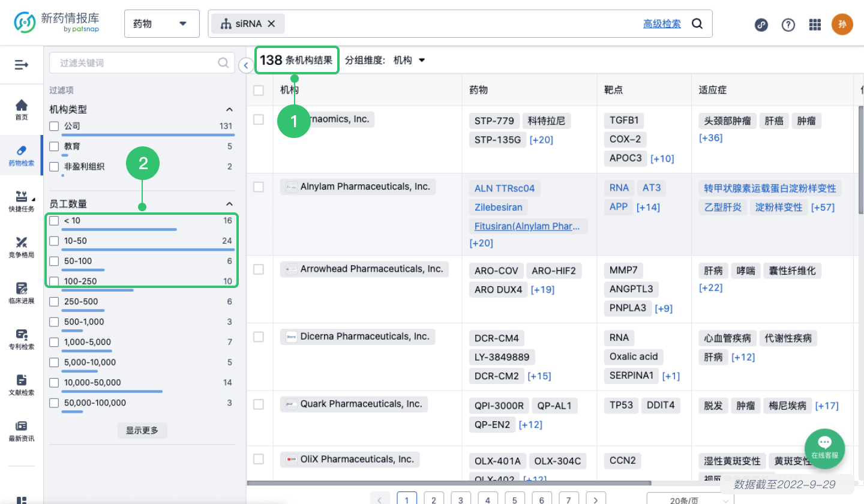Image resolution: width=864 pixels, height=504 pixels.
Task: Open ALN TTRsc04 drug link
Action: pyautogui.click(x=505, y=188)
